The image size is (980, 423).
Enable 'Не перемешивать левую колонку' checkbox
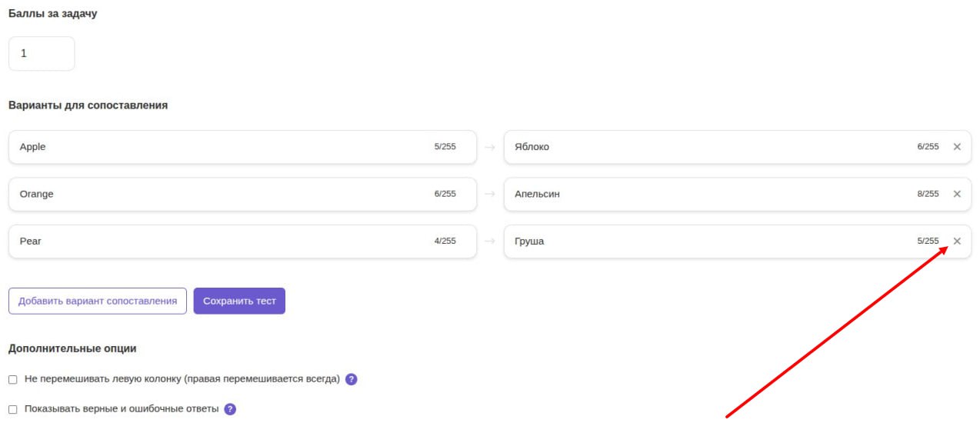pyautogui.click(x=13, y=380)
